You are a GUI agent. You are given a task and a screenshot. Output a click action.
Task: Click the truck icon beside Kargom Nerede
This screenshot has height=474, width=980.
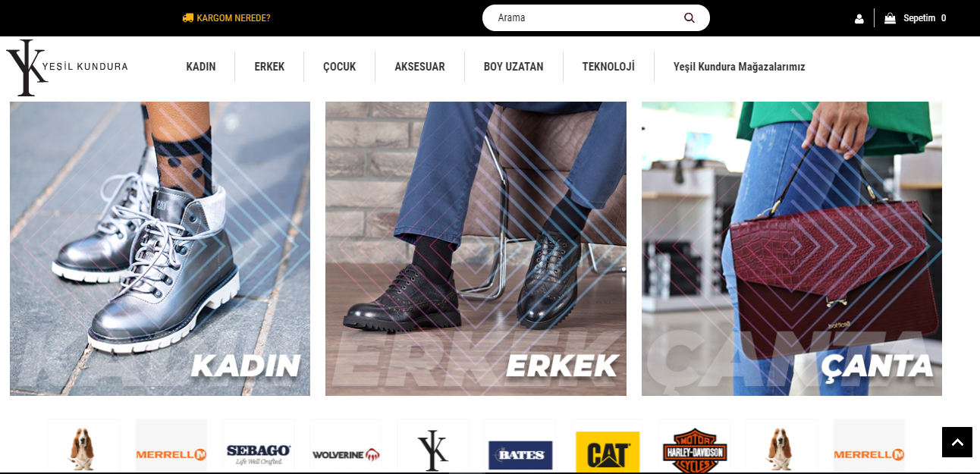point(188,17)
